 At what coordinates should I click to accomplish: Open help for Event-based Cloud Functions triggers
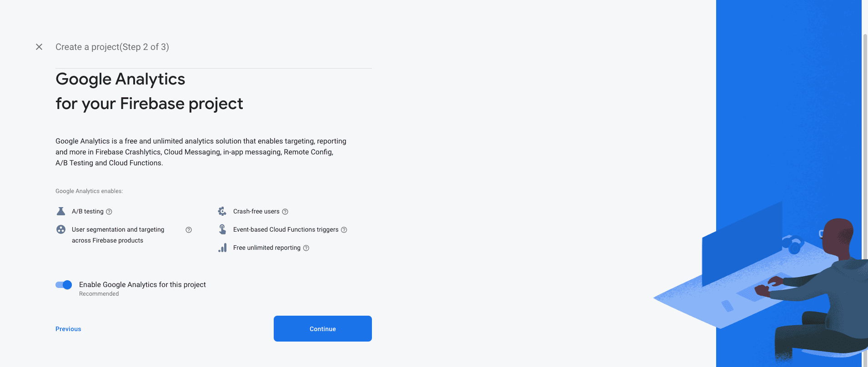[344, 230]
